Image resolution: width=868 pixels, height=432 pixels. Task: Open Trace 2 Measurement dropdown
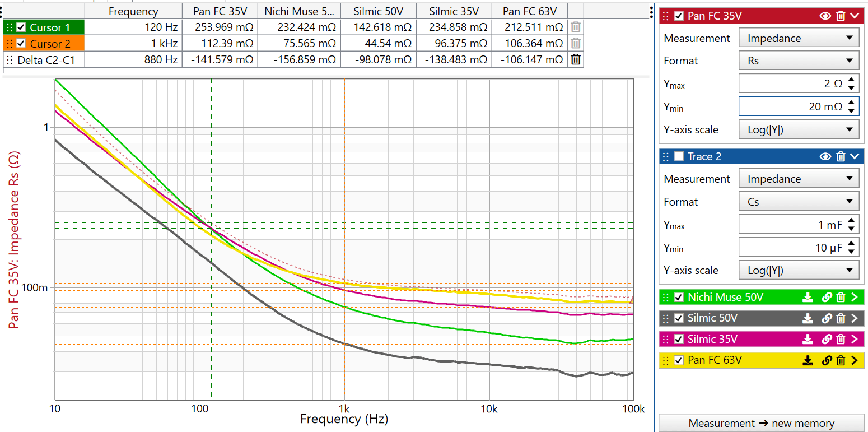799,179
